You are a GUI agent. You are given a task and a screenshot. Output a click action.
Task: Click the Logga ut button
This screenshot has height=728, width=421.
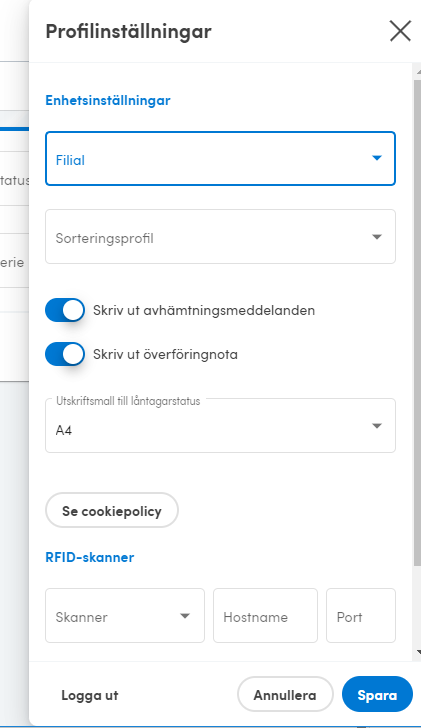[x=90, y=695]
